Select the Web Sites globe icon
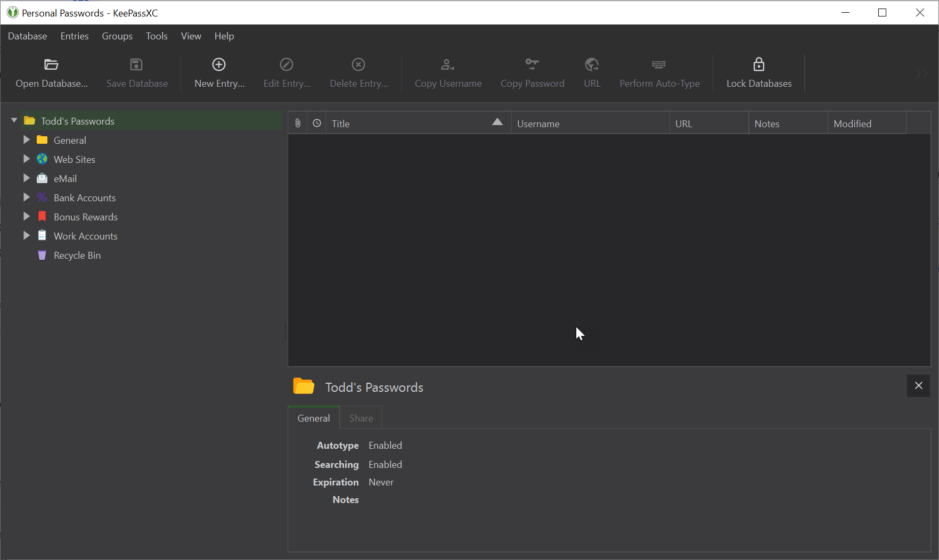The width and height of the screenshot is (939, 560). [x=42, y=159]
